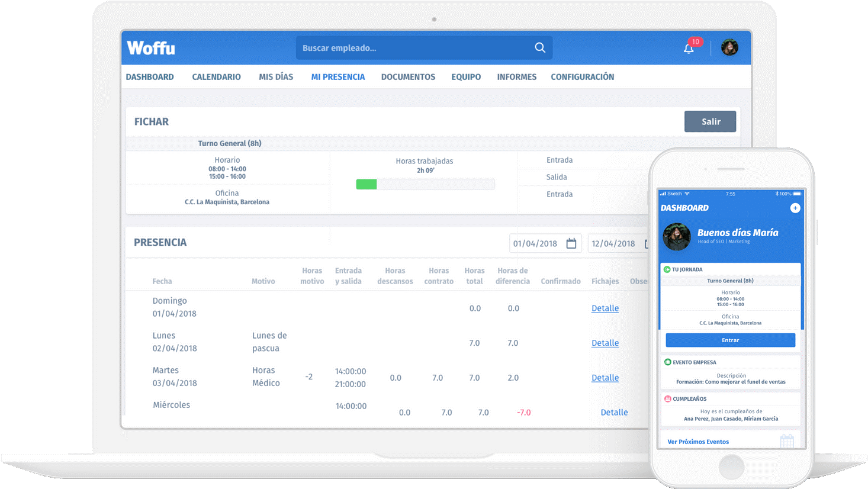Viewport: 868px width, 489px height.
Task: Tap the calendar icon beside Ver Próximos Eventos
Action: (786, 441)
